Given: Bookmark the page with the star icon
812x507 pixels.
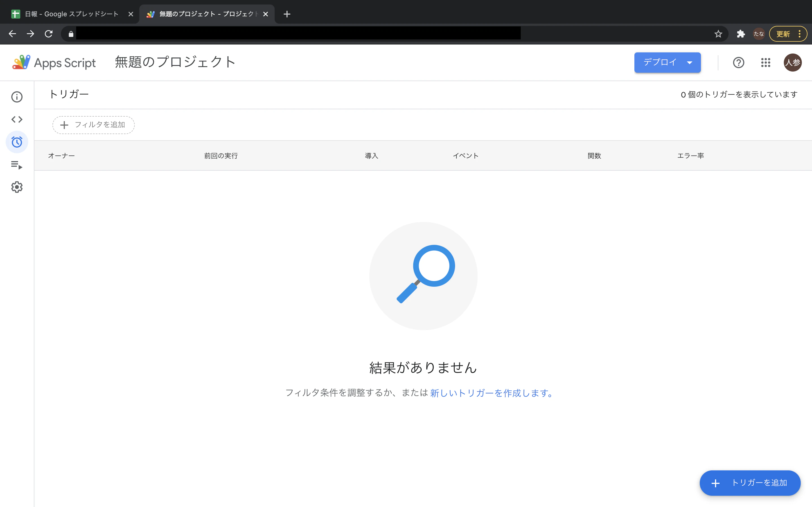Looking at the screenshot, I should pos(718,34).
